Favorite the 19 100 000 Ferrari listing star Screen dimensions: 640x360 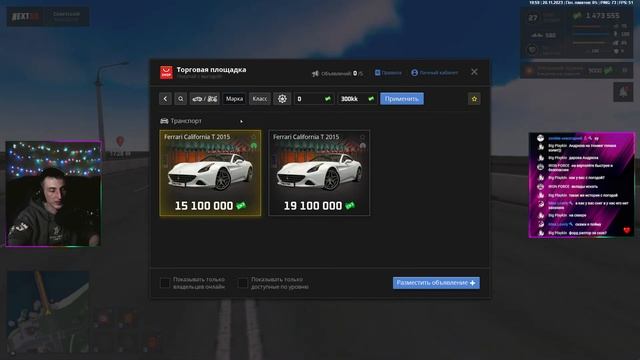coord(362,137)
